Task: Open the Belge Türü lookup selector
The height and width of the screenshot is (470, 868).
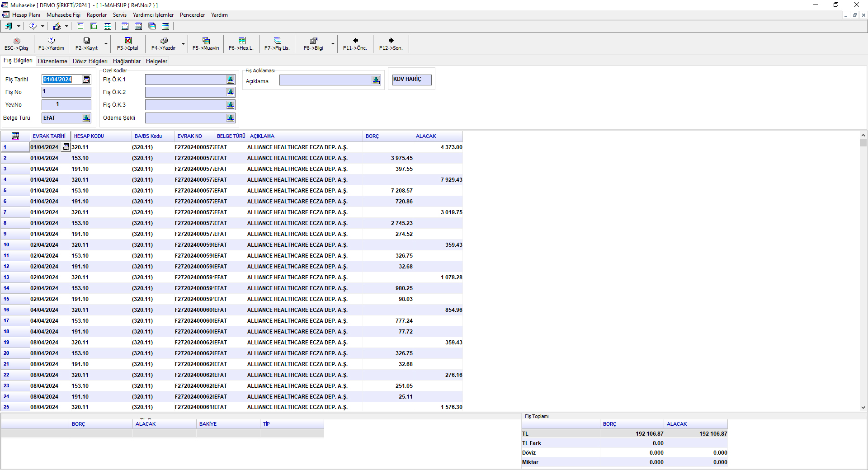Action: 86,118
